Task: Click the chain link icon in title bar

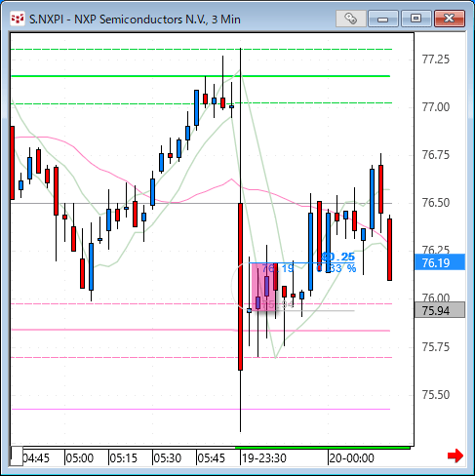Action: coord(351,19)
